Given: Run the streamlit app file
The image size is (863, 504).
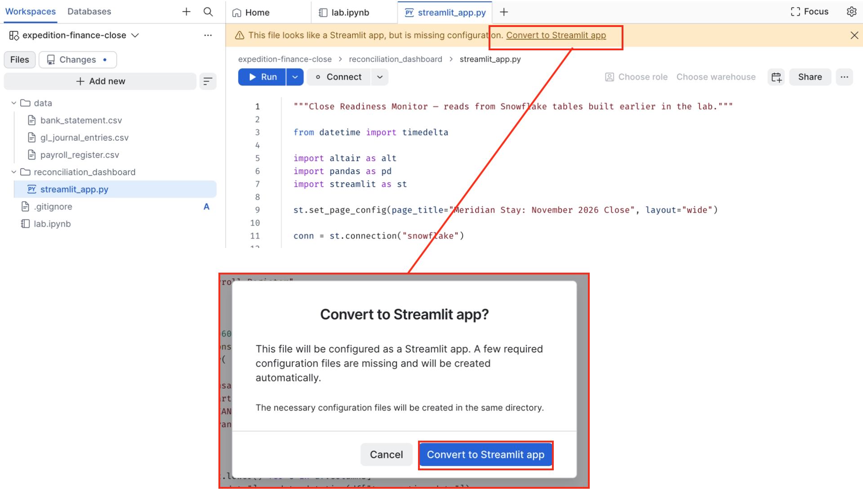Looking at the screenshot, I should [x=262, y=77].
